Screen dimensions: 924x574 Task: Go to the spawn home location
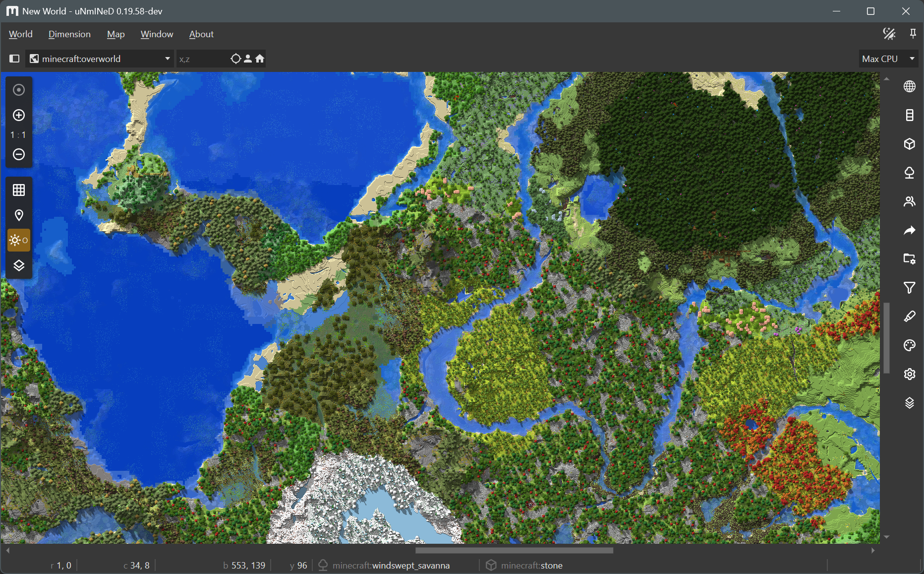(260, 59)
